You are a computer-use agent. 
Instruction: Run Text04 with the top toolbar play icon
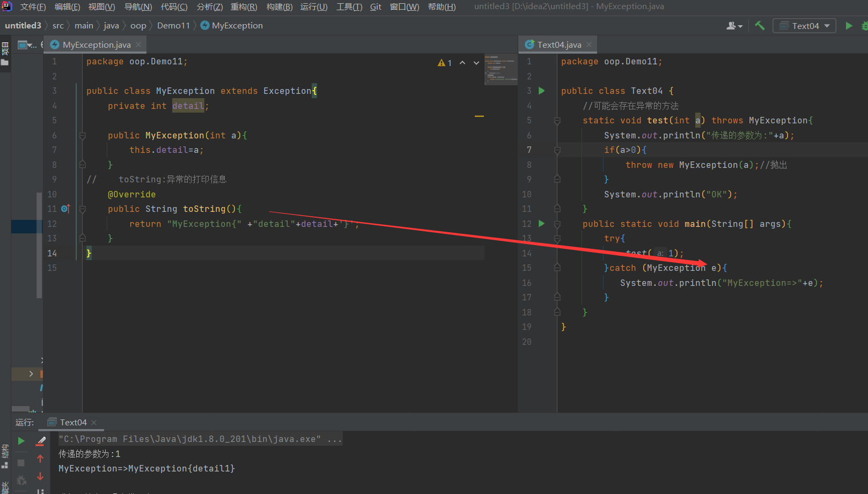849,26
